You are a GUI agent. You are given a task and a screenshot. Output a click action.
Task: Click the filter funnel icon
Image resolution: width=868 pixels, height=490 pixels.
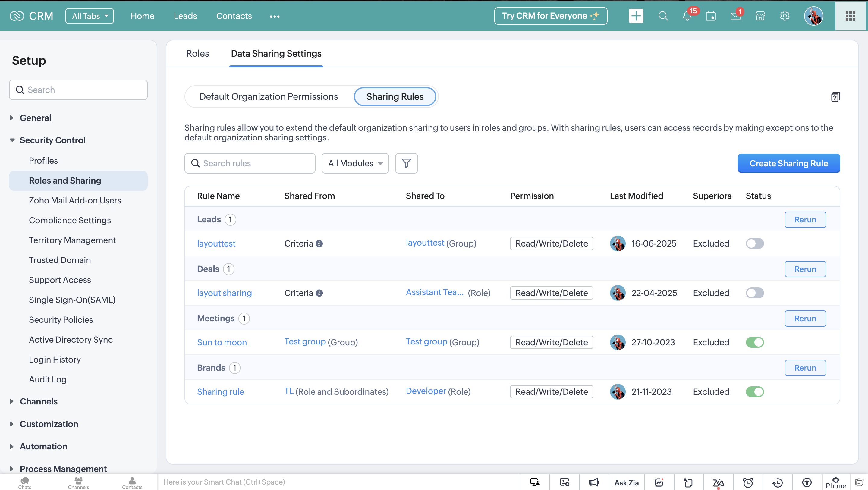[406, 163]
